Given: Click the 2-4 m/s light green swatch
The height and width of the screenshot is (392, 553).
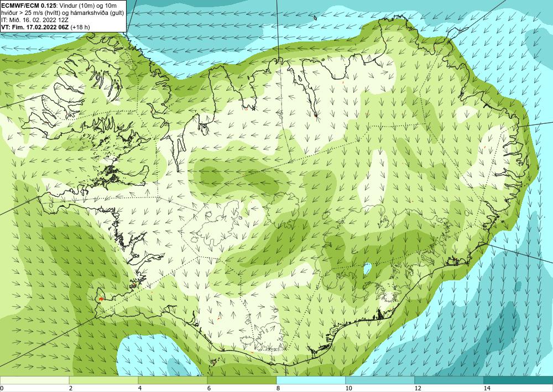Looking at the screenshot, I should click(104, 380).
